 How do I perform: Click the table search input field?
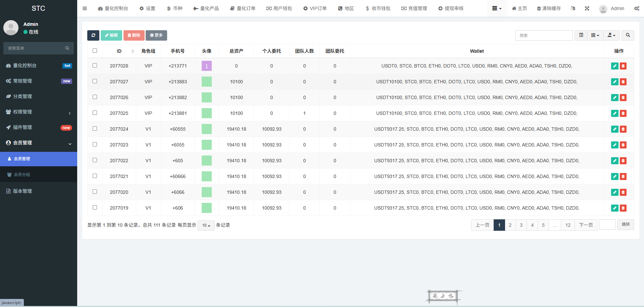pos(544,35)
